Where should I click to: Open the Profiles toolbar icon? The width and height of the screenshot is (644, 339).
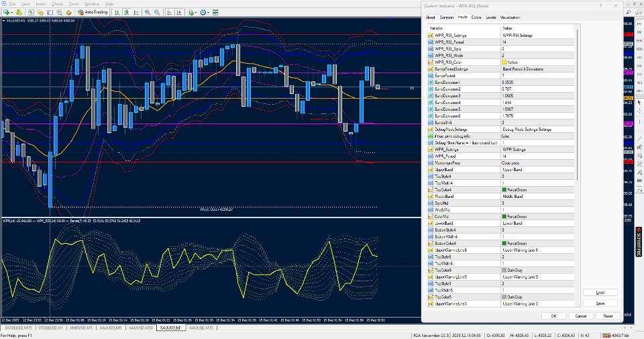pos(19,12)
